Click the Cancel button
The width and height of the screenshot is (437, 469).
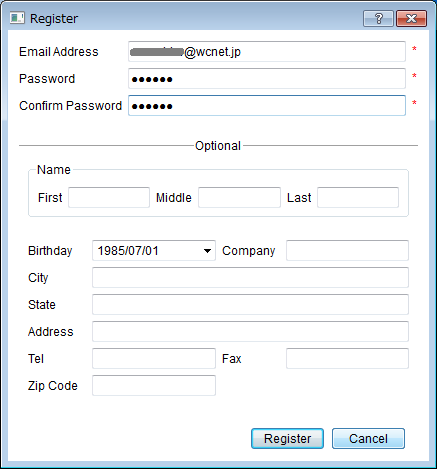click(368, 439)
